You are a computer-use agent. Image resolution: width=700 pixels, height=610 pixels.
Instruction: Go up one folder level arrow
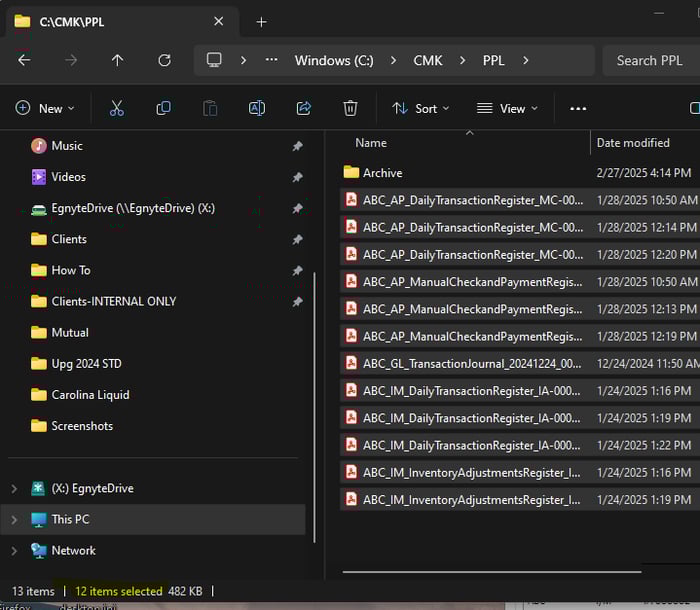[x=117, y=60]
